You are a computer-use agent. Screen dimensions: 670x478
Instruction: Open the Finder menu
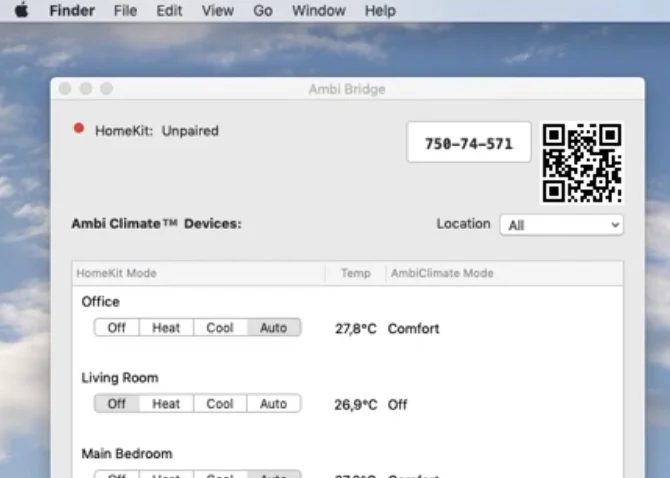click(72, 11)
